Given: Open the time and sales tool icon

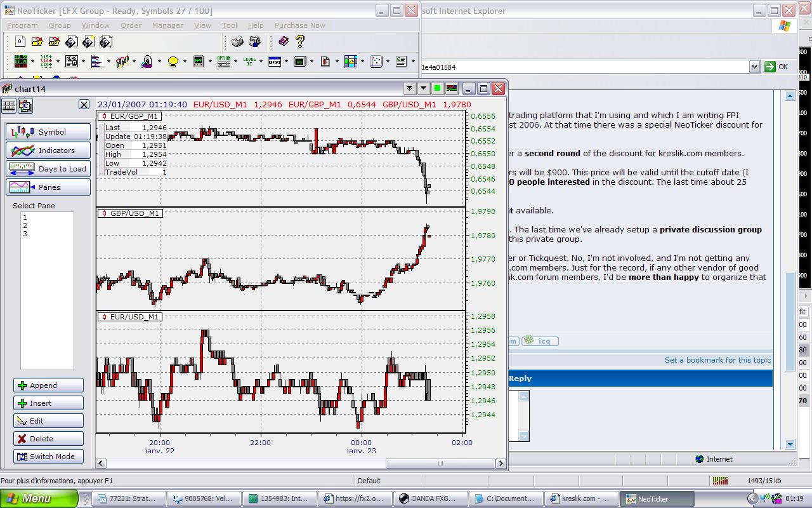Looking at the screenshot, I should (46, 62).
